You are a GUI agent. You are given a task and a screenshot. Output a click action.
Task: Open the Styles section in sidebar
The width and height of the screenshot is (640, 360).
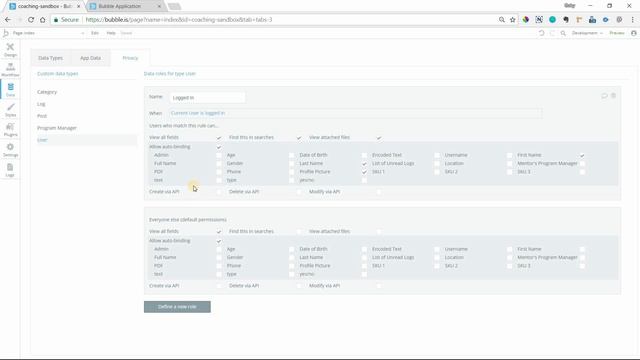tap(10, 110)
